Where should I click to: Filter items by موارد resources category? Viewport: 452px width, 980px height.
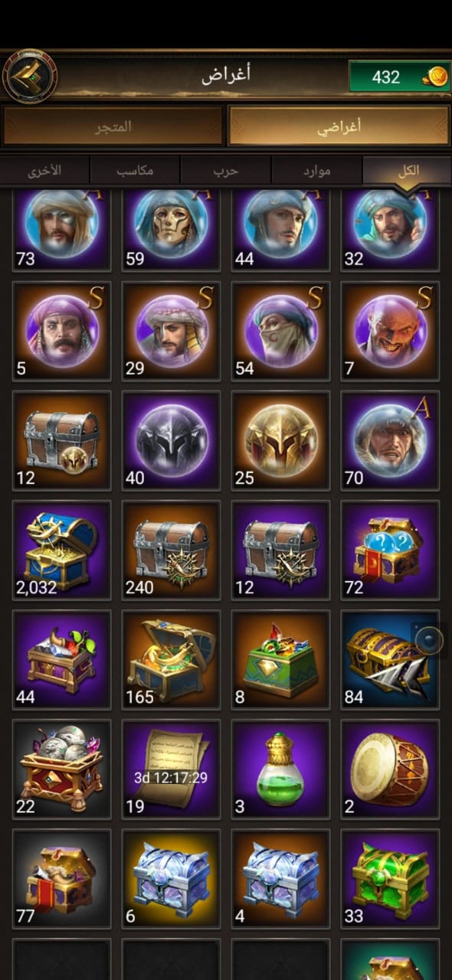[x=316, y=171]
